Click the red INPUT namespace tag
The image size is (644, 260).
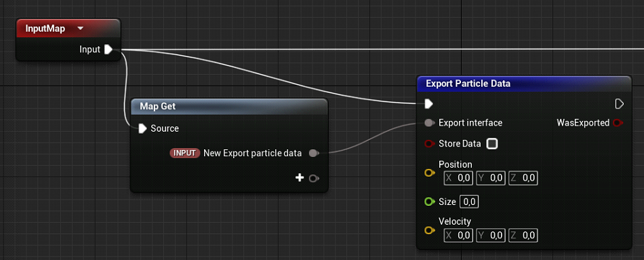coord(185,153)
